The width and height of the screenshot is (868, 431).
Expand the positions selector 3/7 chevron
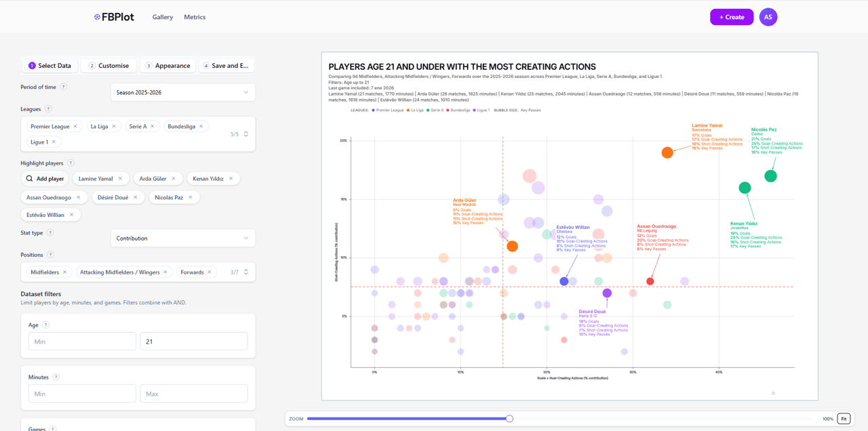click(x=245, y=272)
